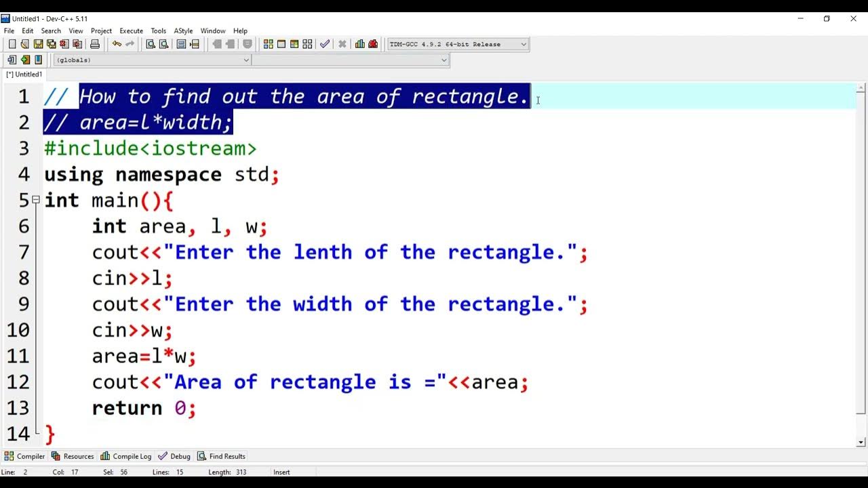Click the Undo arrow icon
The image size is (868, 488).
point(117,44)
